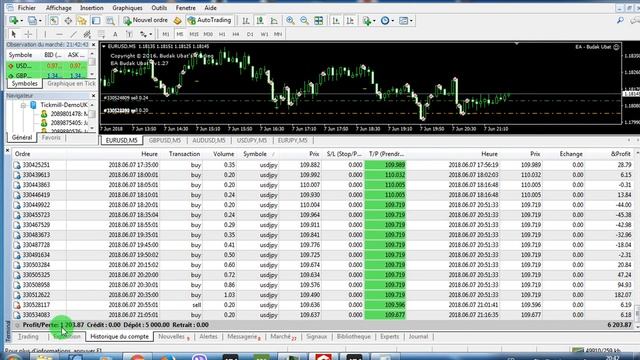The width and height of the screenshot is (640, 360).
Task: Open the templates dropdown
Action: tap(405, 20)
